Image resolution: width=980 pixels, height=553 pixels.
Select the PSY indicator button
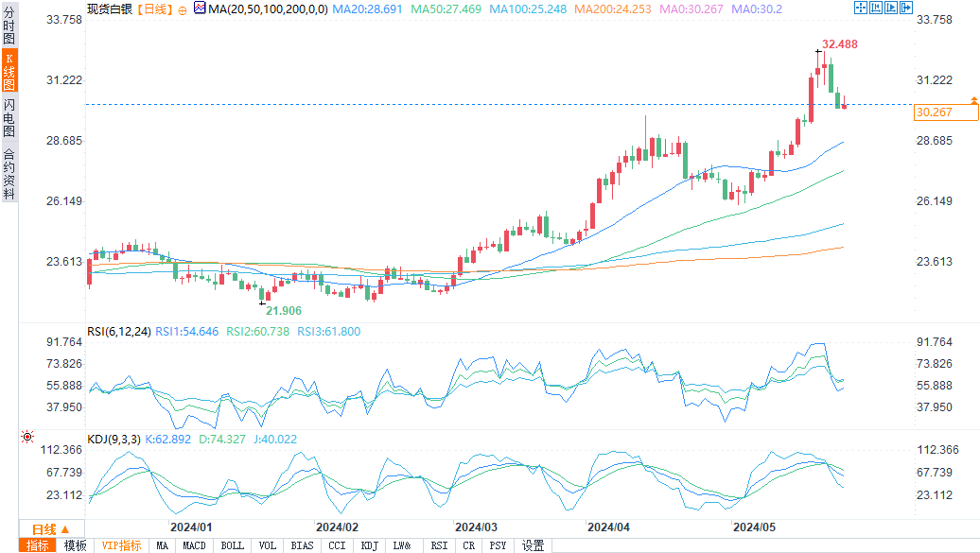pos(499,545)
